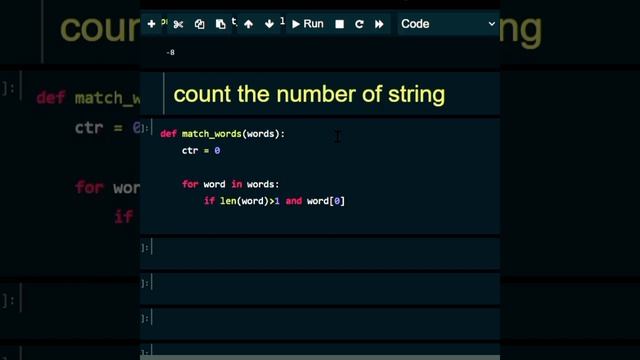This screenshot has height=360, width=640.
Task: Click the 'if len(word)>1 and word[0]' line
Action: (274, 201)
